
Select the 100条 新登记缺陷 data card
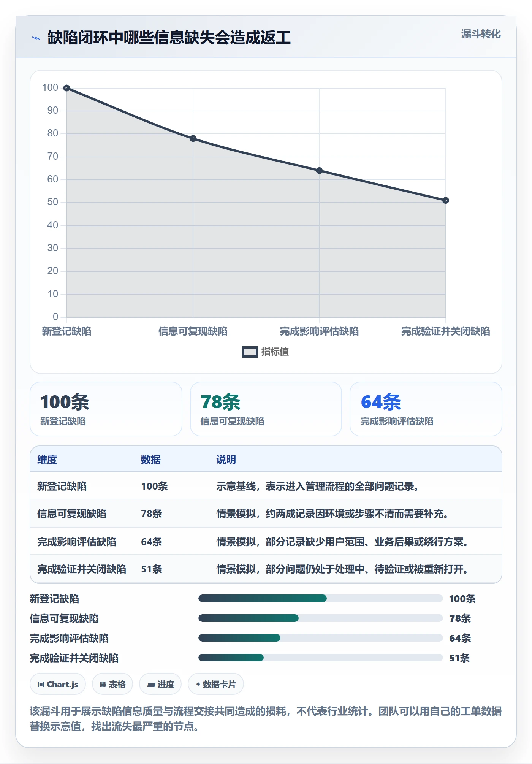coord(106,409)
